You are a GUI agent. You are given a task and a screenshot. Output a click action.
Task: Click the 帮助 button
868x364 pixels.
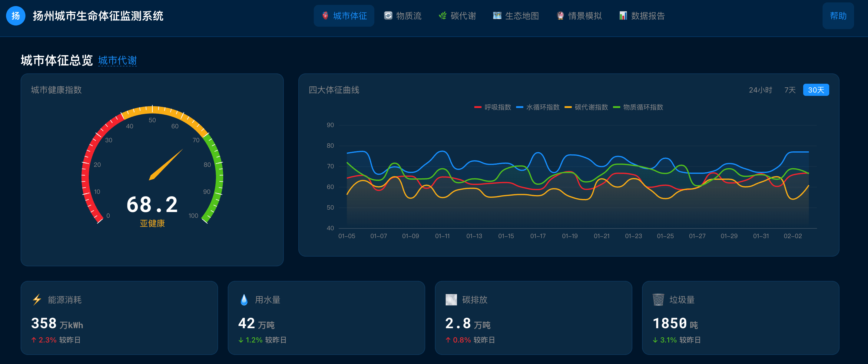pos(838,16)
